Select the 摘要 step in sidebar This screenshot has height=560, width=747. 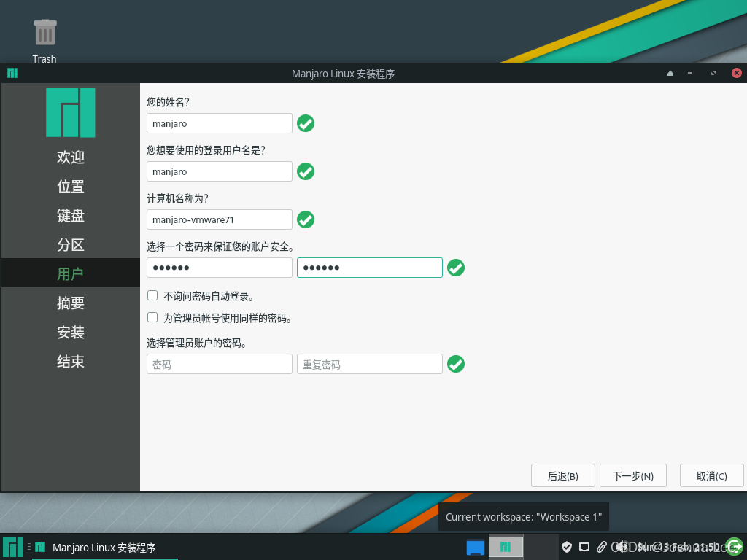(71, 303)
